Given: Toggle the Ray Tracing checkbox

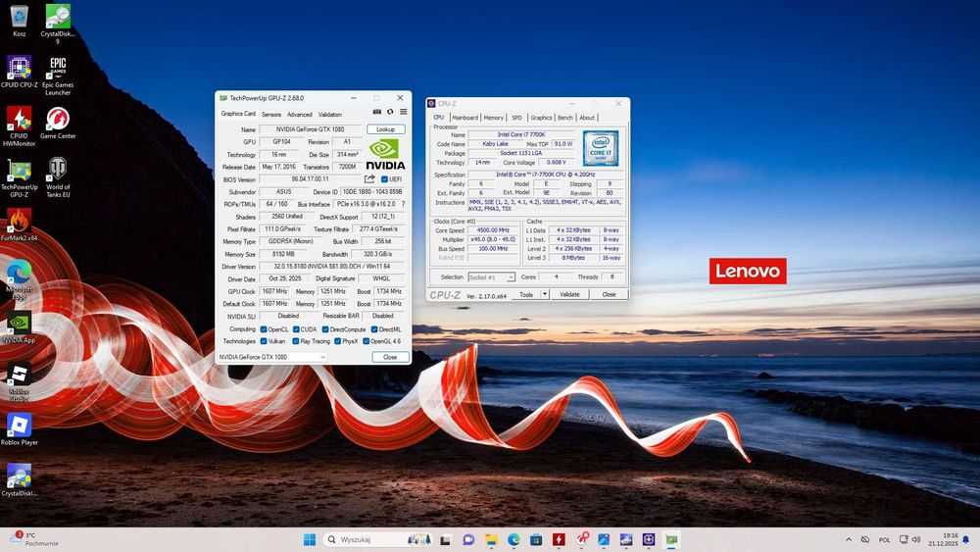Looking at the screenshot, I should (x=296, y=341).
